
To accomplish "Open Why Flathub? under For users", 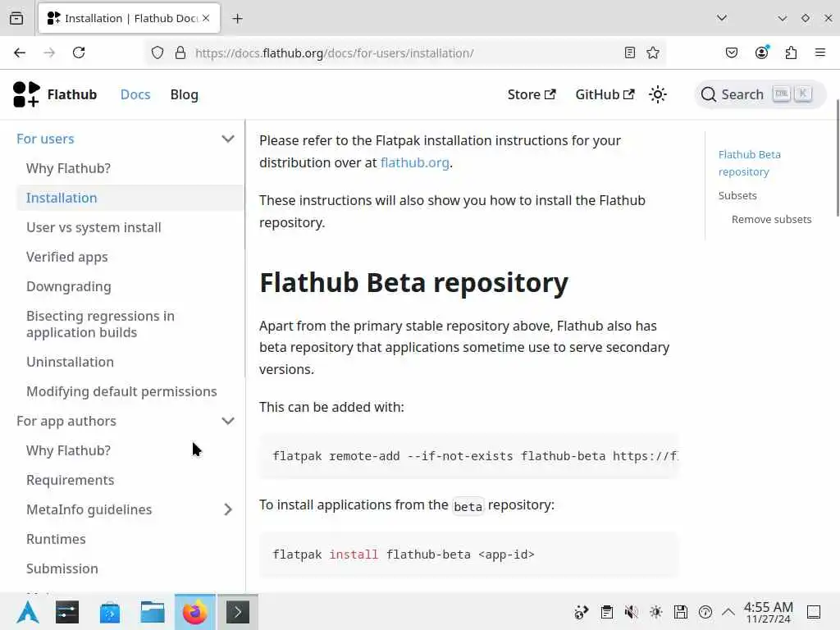I will tap(69, 168).
